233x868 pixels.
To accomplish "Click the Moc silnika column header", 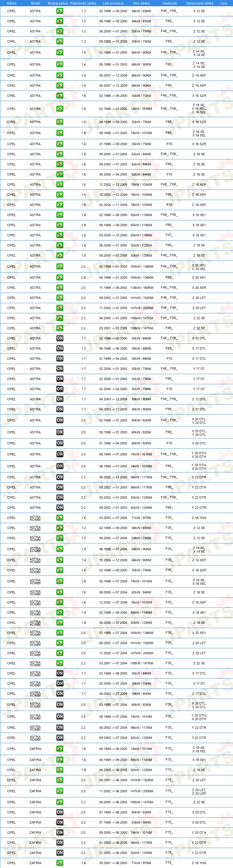I will tap(141, 3).
